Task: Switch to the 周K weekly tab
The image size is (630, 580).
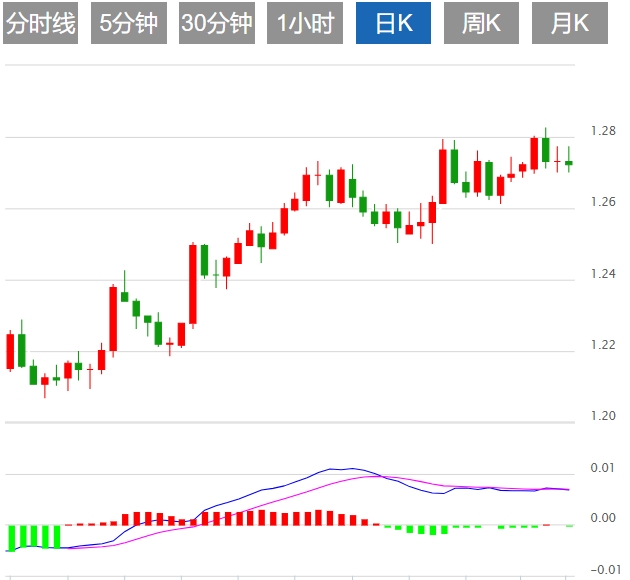Action: pos(481,23)
